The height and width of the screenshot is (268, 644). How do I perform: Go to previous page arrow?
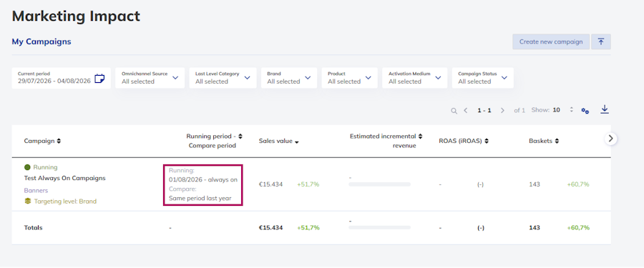[466, 110]
